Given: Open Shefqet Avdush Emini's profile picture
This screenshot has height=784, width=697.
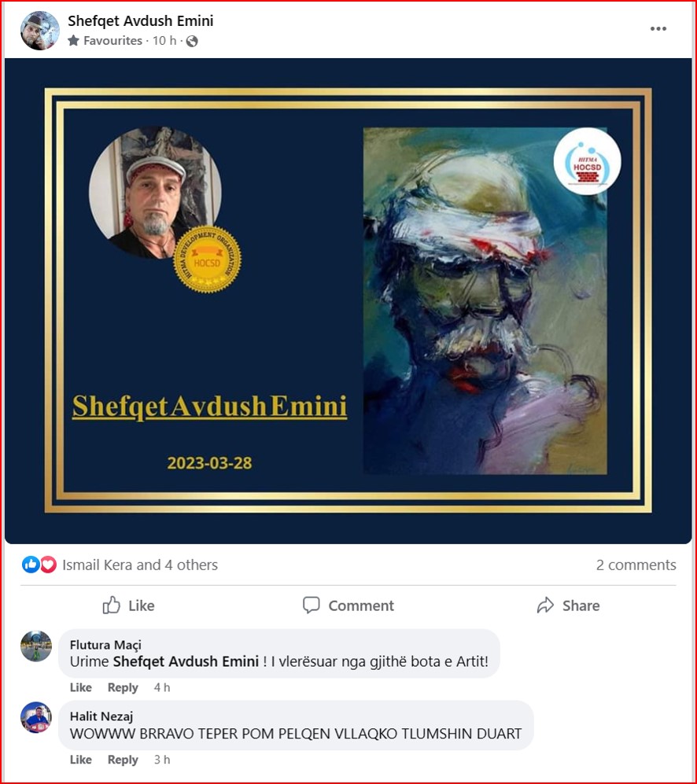Looking at the screenshot, I should [x=39, y=31].
